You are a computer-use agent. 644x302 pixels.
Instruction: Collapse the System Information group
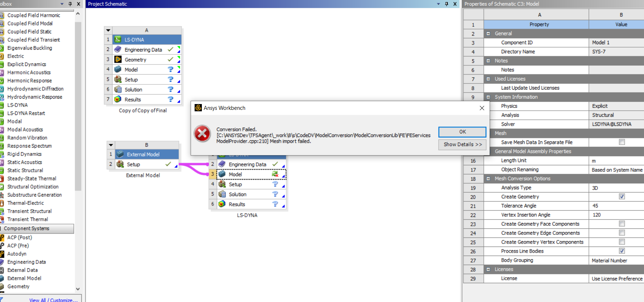click(488, 97)
